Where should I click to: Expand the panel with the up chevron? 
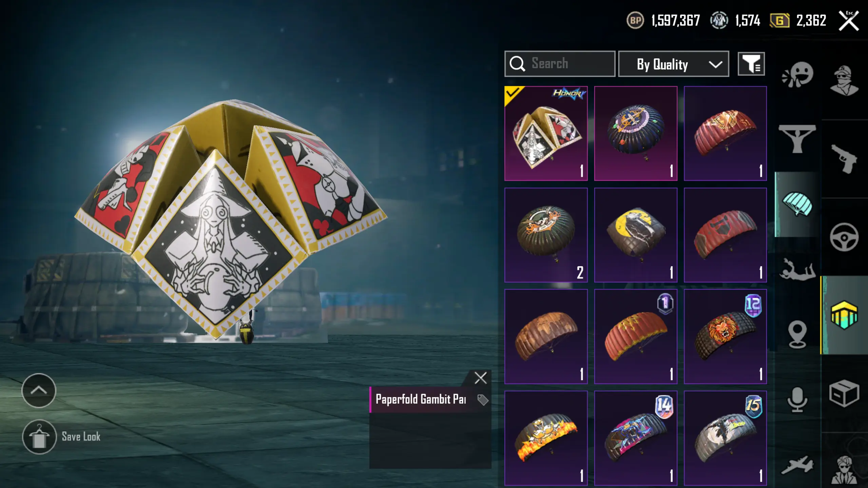(x=39, y=390)
